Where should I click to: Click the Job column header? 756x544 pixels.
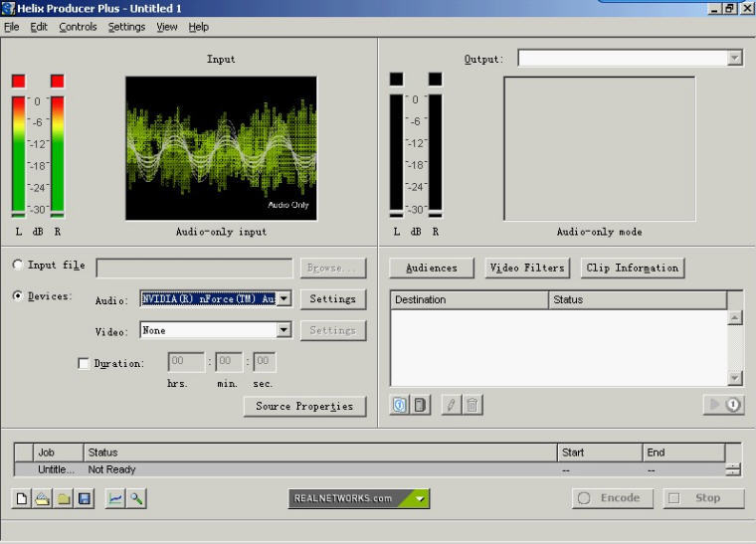pyautogui.click(x=58, y=453)
